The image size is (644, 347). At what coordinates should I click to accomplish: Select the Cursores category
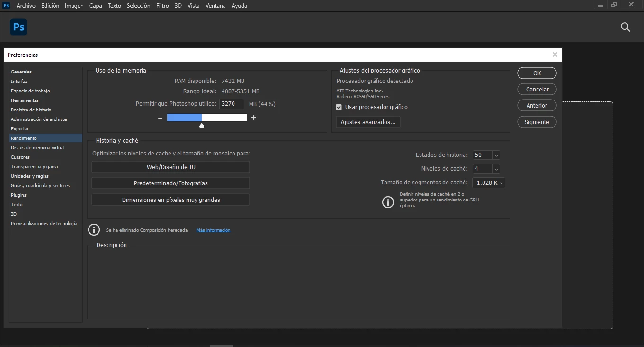pos(45,157)
